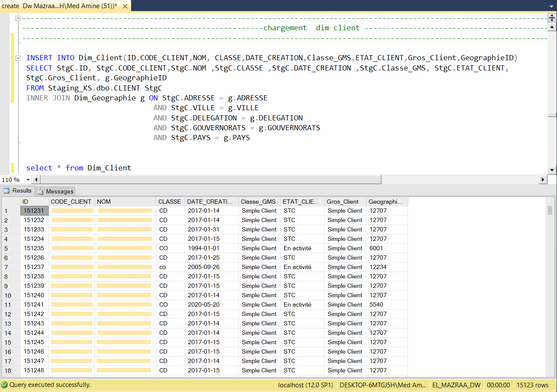Click the ID cell 151248
This screenshot has height=392, width=557.
pyautogui.click(x=34, y=370)
